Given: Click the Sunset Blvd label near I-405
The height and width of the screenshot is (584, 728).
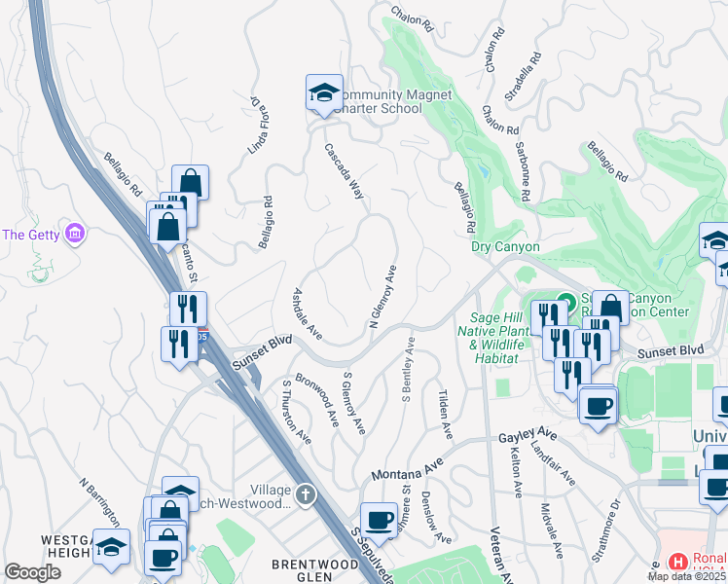Looking at the screenshot, I should (x=263, y=351).
